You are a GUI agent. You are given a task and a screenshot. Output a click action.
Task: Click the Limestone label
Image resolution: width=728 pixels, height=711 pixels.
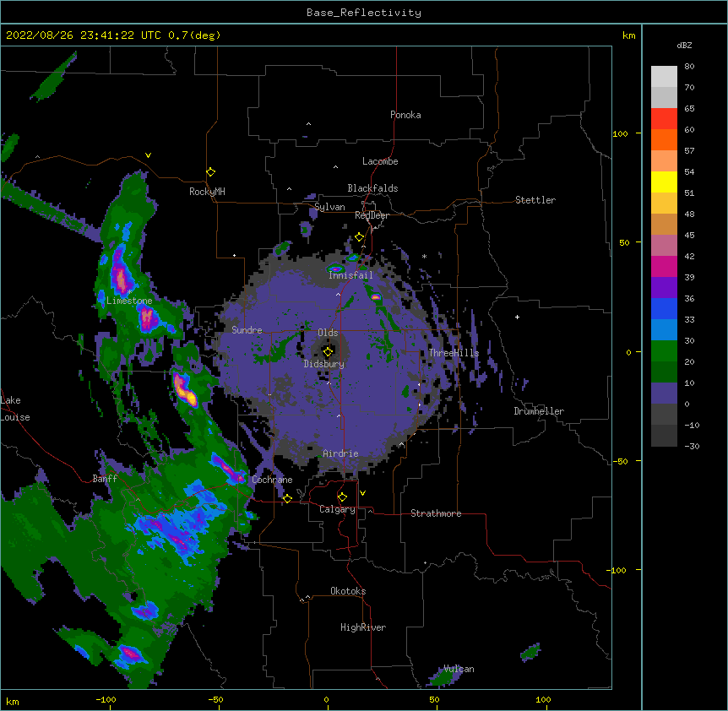[129, 301]
